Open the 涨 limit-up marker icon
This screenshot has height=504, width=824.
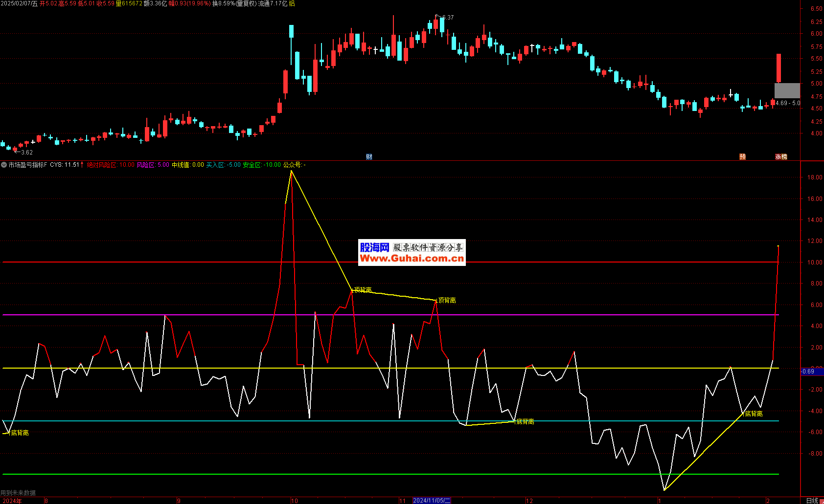pyautogui.click(x=778, y=157)
